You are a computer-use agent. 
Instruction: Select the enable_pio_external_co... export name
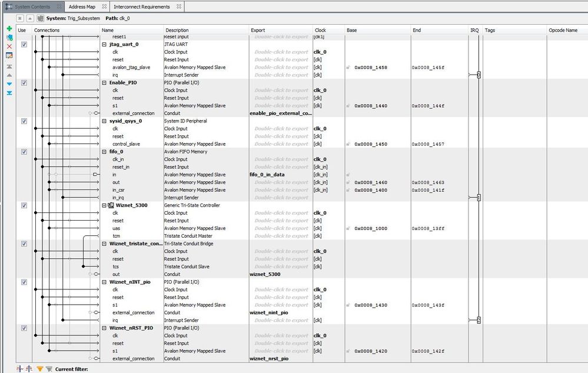click(281, 113)
